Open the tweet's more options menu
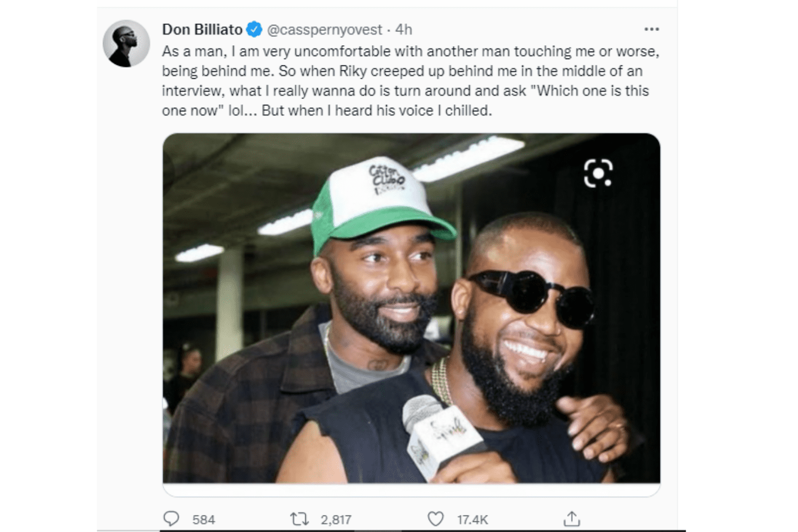798x532 pixels. click(x=651, y=29)
